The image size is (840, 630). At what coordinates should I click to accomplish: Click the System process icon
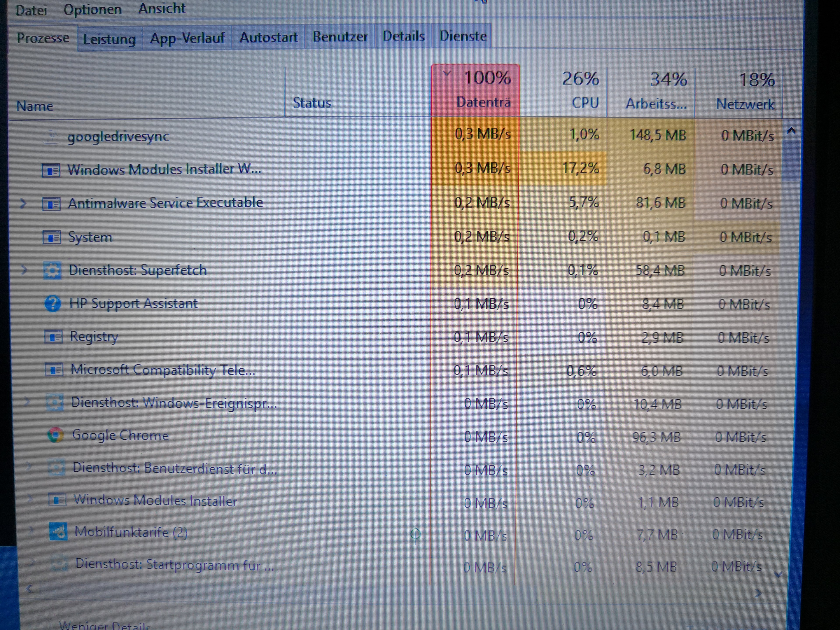[51, 237]
